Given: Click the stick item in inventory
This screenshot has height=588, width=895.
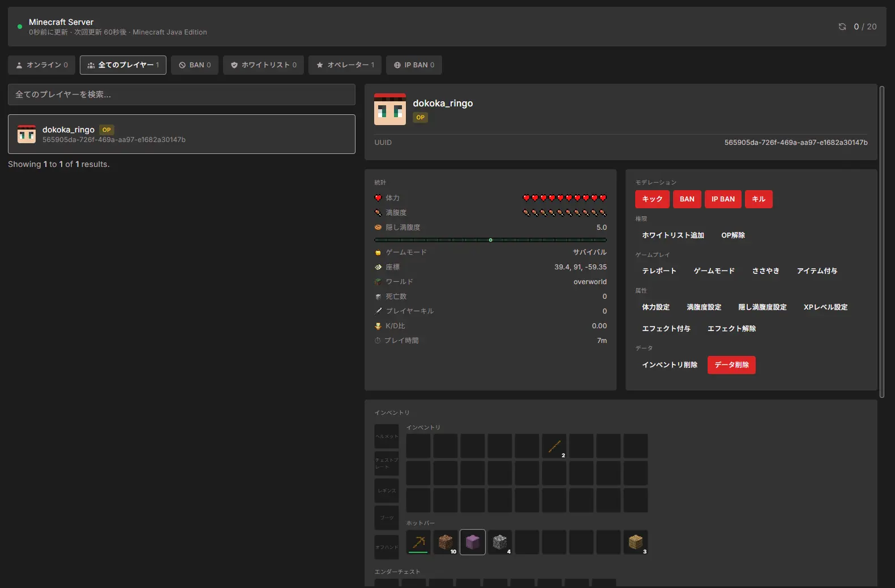Looking at the screenshot, I should pos(554,446).
